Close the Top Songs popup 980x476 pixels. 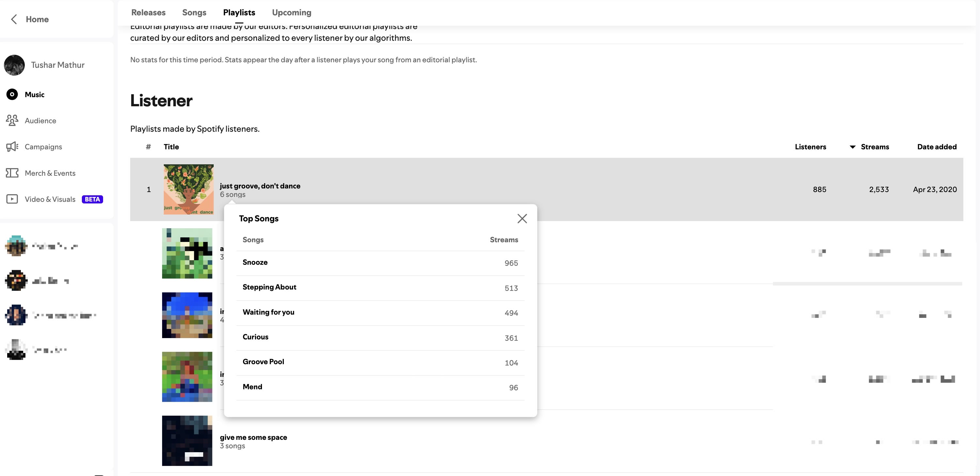pos(522,219)
